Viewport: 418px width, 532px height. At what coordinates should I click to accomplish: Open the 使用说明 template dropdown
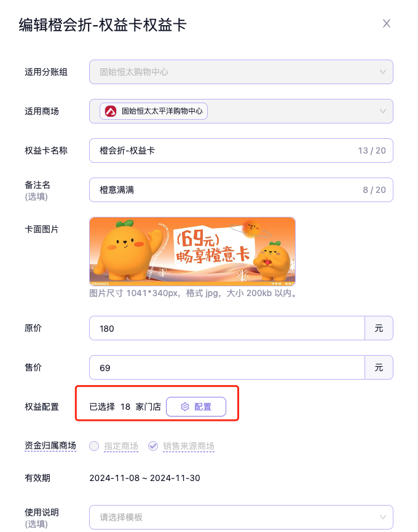(382, 517)
